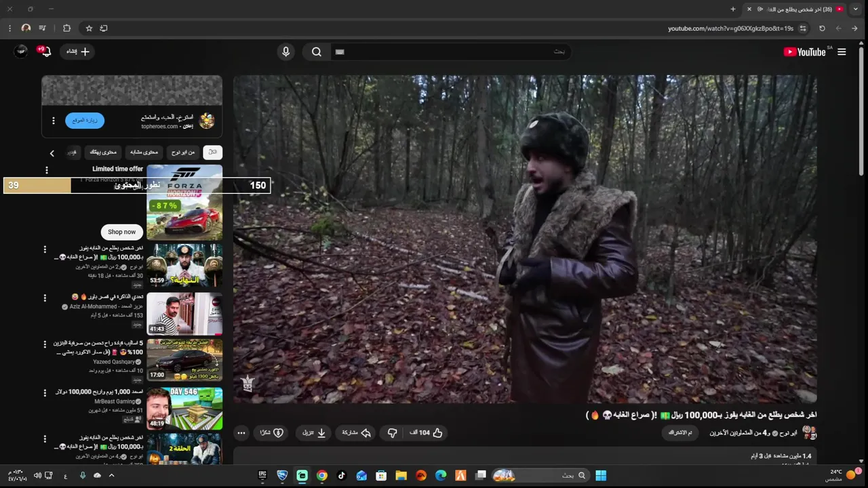Select the 'محتوى مشابه' filter chip

(144, 152)
